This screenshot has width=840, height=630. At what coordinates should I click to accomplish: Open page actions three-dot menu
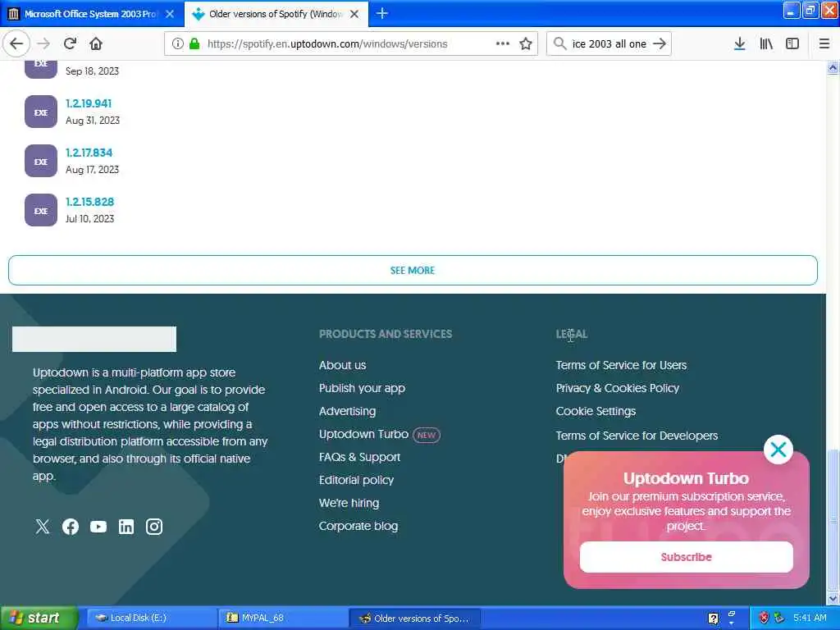(x=503, y=43)
